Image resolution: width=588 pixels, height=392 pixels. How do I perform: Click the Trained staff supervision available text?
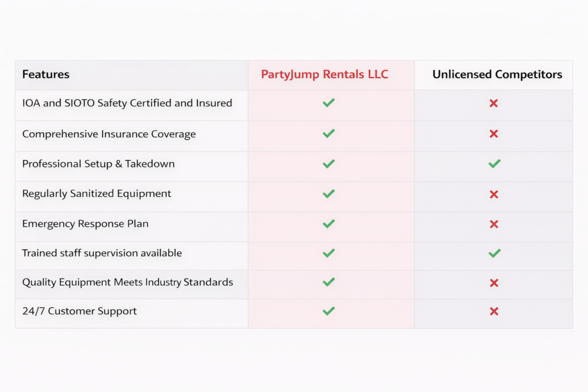[102, 253]
